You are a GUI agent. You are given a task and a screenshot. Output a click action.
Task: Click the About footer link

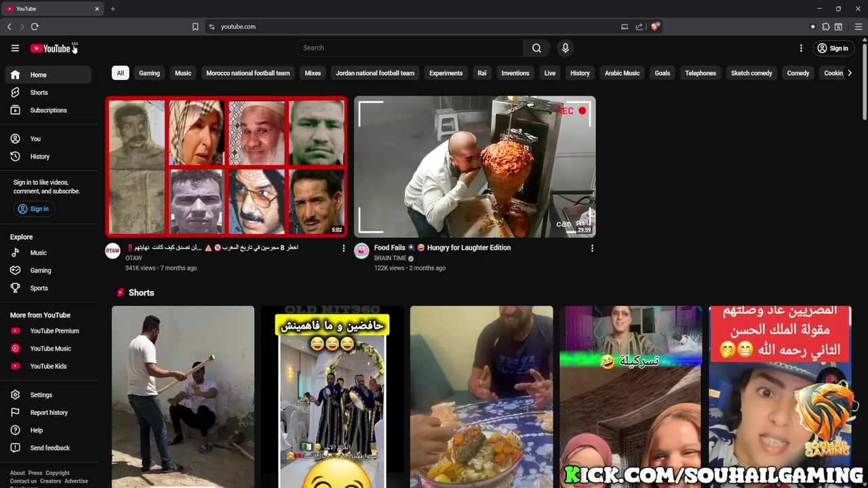click(18, 473)
